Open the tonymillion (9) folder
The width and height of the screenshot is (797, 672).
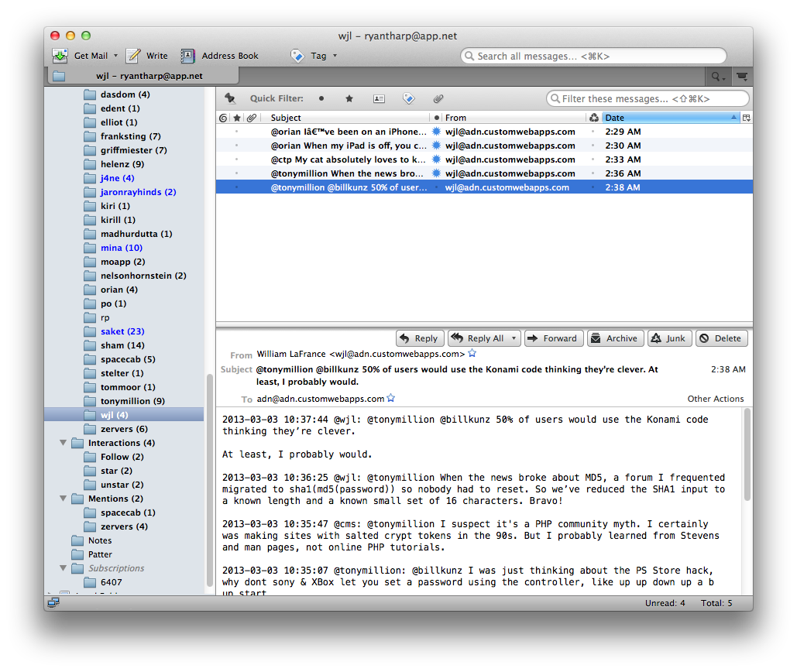click(132, 401)
